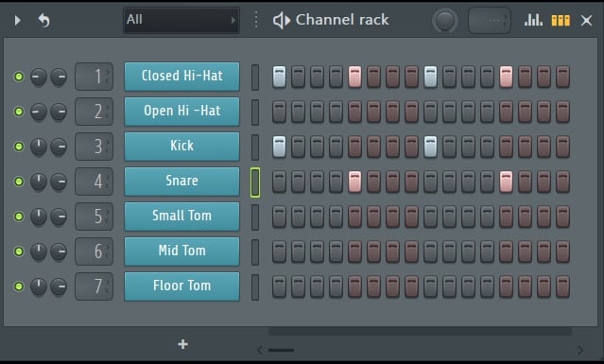The height and width of the screenshot is (364, 604).
Task: Select the Small Tom channel selector LED
Action: coord(255,217)
